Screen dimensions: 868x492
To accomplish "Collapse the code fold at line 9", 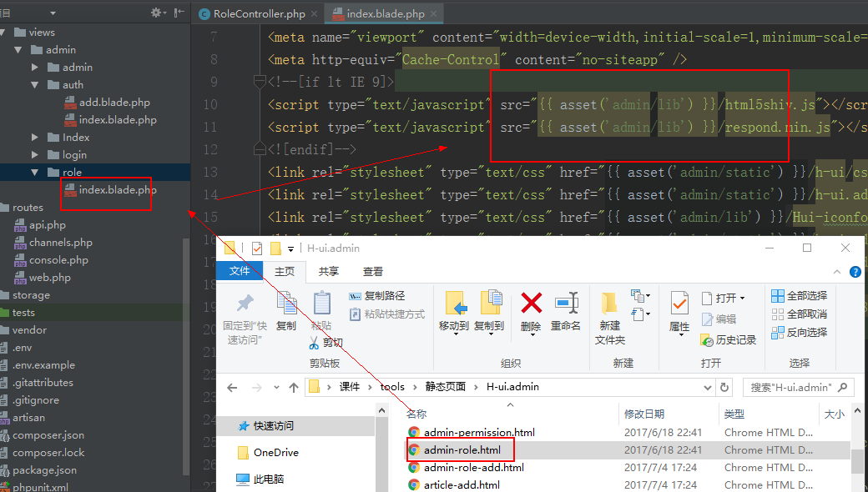I will coord(260,82).
